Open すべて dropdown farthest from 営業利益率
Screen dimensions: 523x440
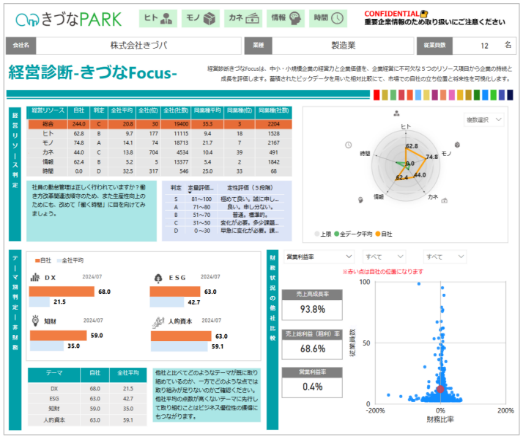(445, 257)
